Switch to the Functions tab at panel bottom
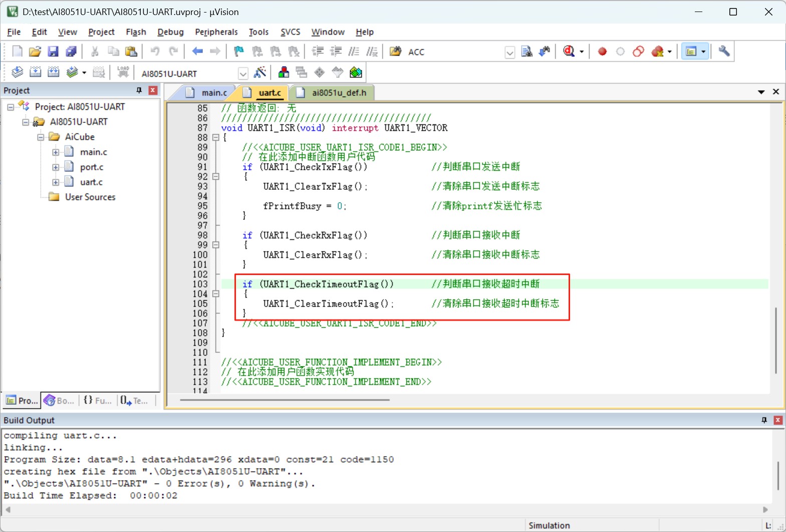786x532 pixels. [x=98, y=400]
